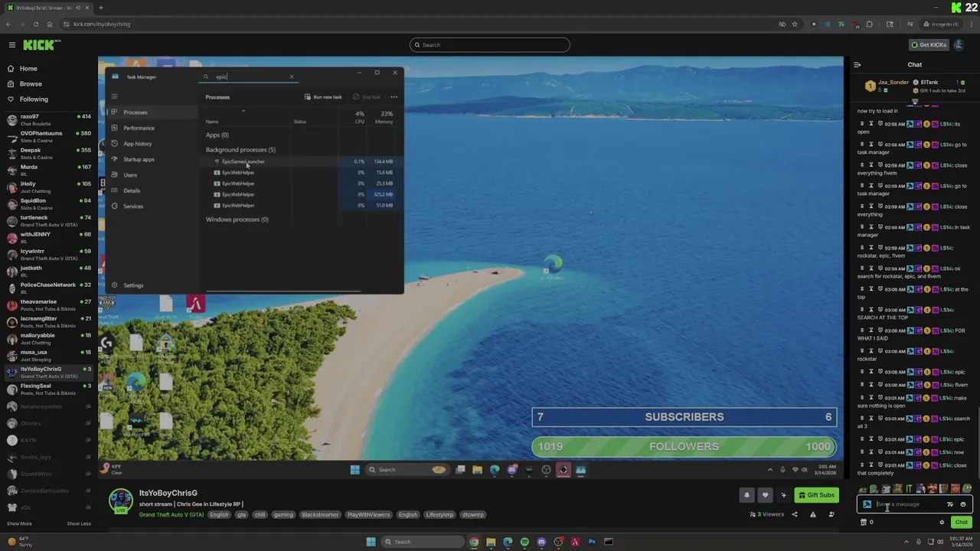Viewport: 980px width, 551px height.
Task: Click the ItsYoBoyChrisG channel avatar
Action: coord(120,501)
